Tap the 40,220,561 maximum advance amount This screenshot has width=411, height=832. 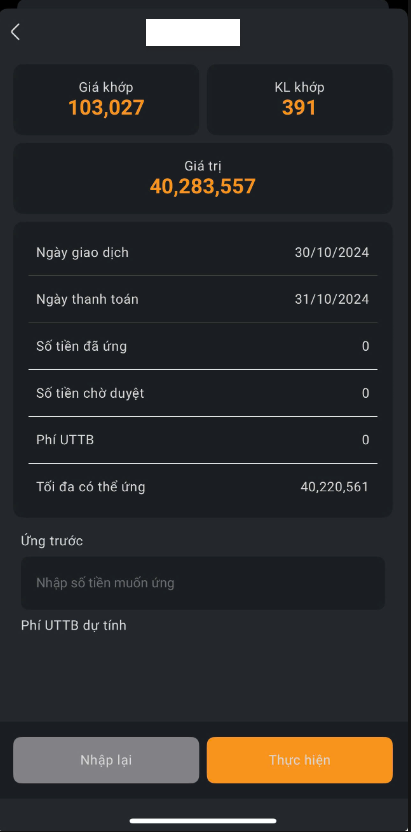[335, 487]
